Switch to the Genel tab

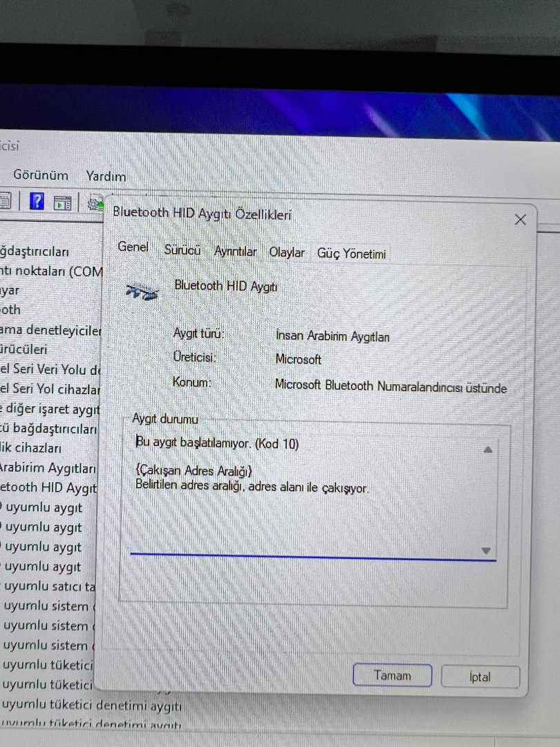(133, 247)
